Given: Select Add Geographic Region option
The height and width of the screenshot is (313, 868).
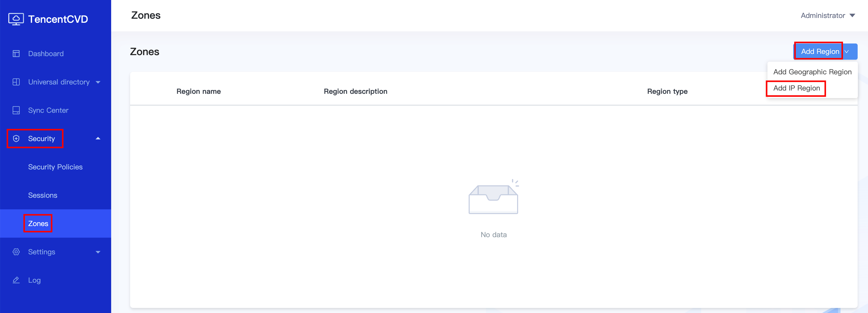Looking at the screenshot, I should 812,72.
